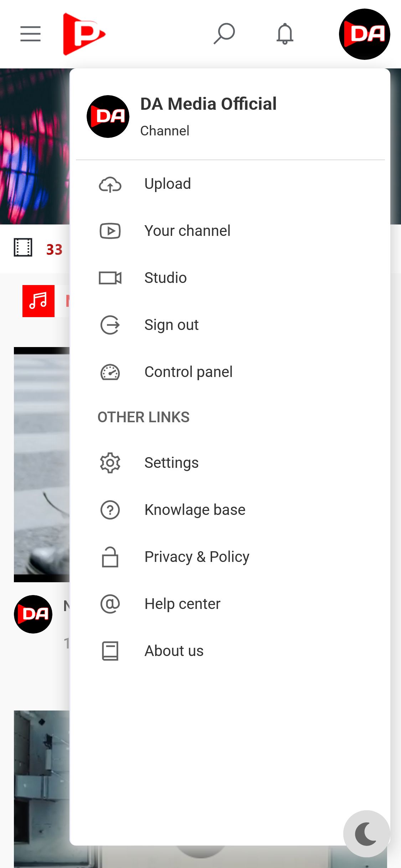Screen dimensions: 401x868
Task: Click the Upload cloud icon
Action: 110,184
